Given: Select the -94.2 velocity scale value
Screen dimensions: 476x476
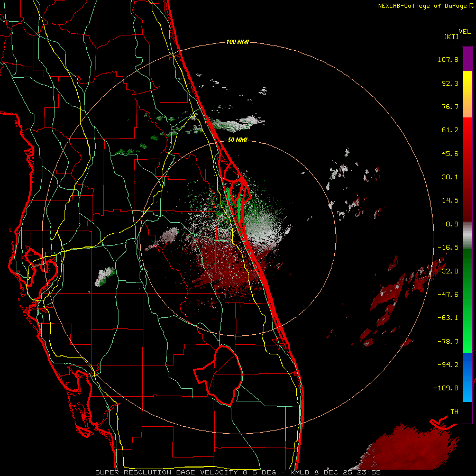Looking at the screenshot, I should (x=448, y=365).
